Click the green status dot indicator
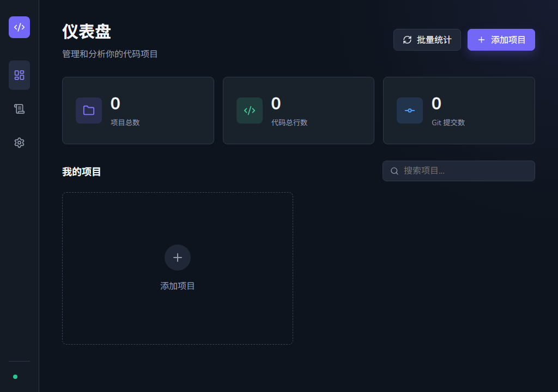This screenshot has height=392, width=558. pos(15,377)
